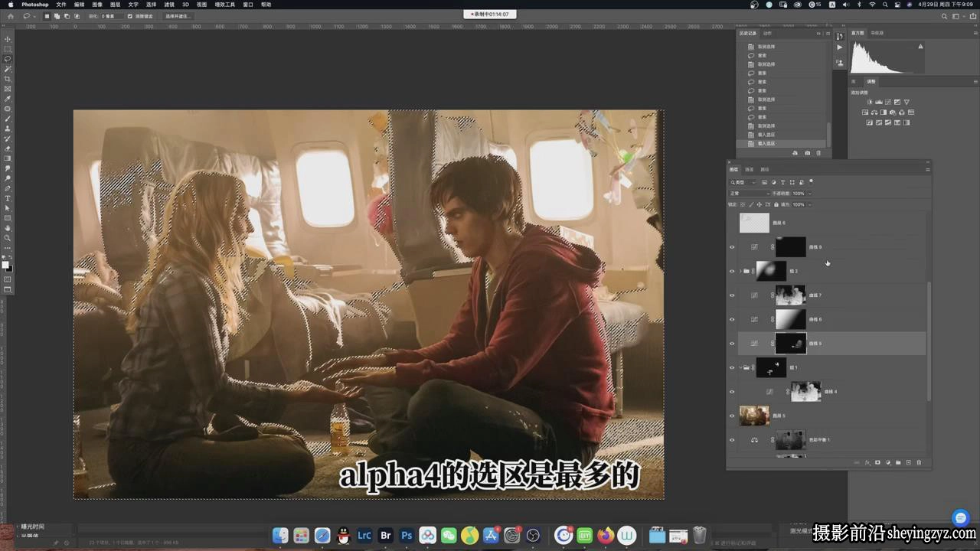Add a Curves adjustment
Image resolution: width=980 pixels, height=551 pixels.
click(888, 102)
